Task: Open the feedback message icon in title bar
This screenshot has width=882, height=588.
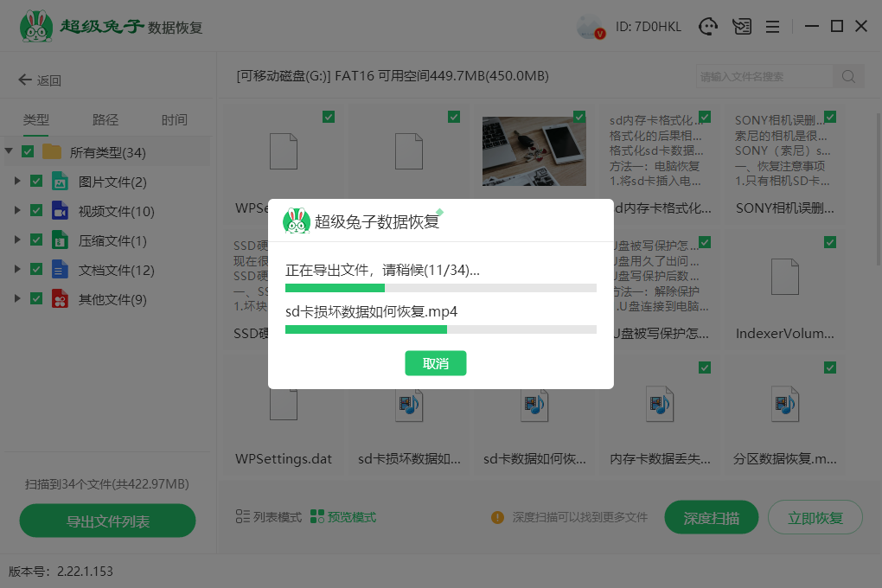Action: tap(741, 27)
